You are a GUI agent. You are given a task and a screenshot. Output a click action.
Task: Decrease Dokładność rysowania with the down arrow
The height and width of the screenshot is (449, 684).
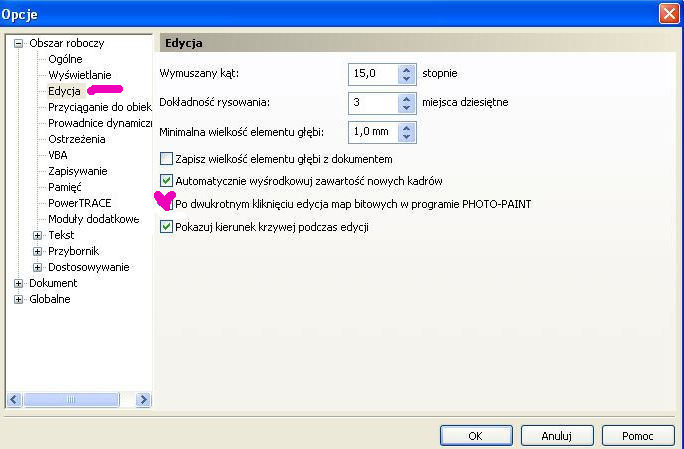pos(406,107)
